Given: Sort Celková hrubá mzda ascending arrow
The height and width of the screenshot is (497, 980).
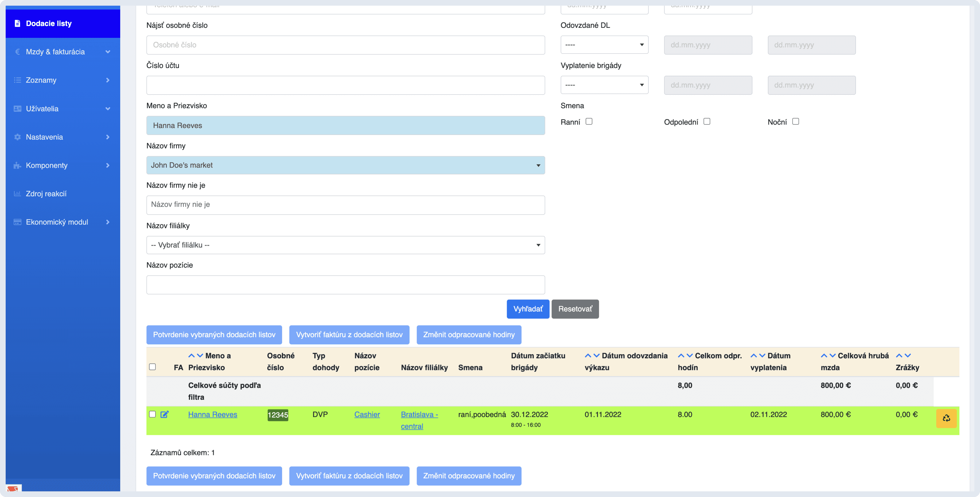Looking at the screenshot, I should coord(824,355).
